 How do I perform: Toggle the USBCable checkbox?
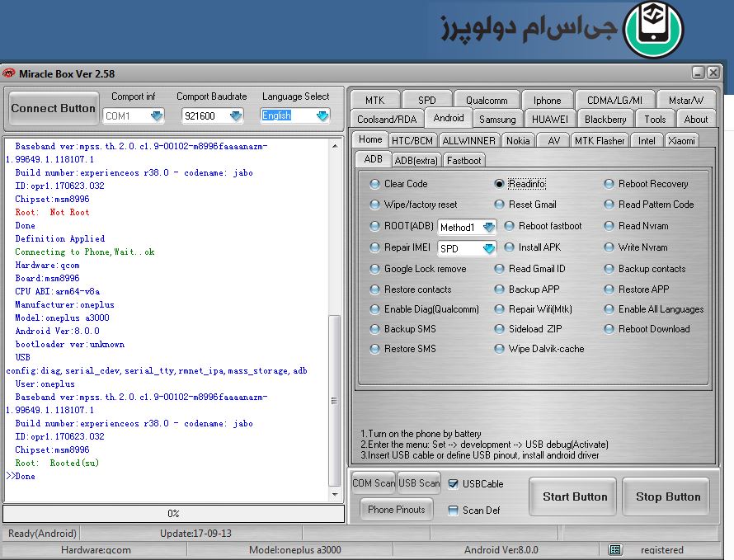pos(453,483)
